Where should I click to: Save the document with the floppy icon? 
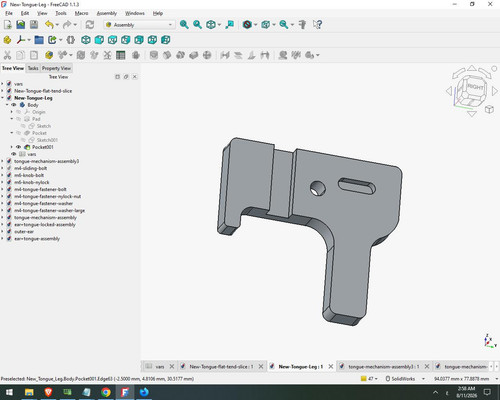tap(34, 25)
